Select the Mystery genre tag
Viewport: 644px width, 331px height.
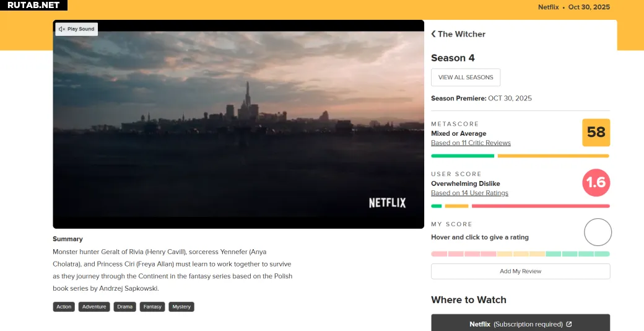pyautogui.click(x=181, y=307)
